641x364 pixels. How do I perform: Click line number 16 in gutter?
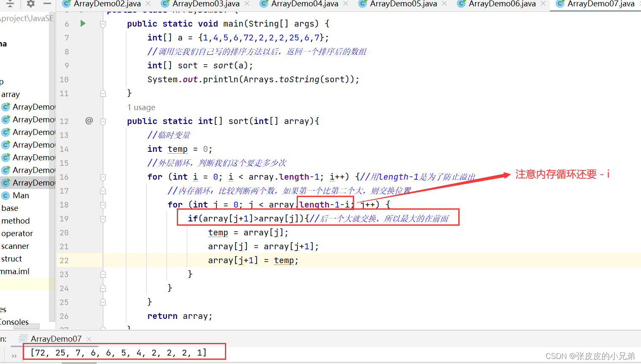tap(64, 177)
